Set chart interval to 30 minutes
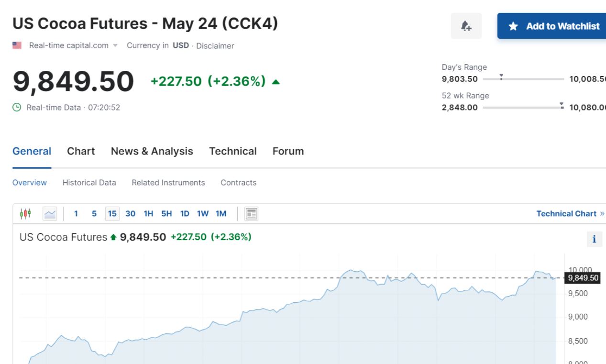 (x=130, y=214)
